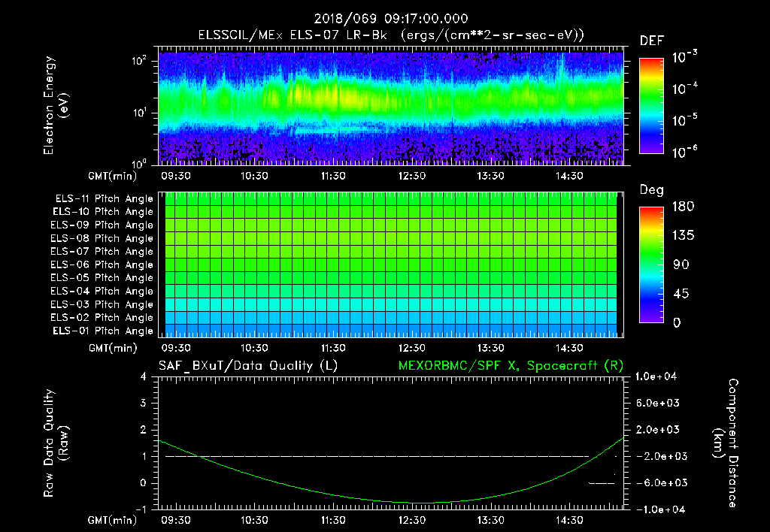Select the ELS-05 Pitch Angle row label
Viewport: 770px width, 532px height.
click(x=102, y=278)
